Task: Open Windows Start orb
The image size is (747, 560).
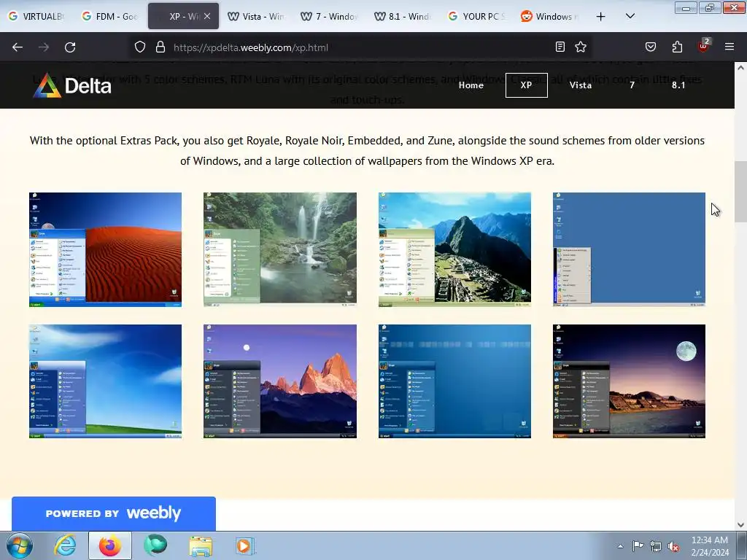Action: coord(20,545)
